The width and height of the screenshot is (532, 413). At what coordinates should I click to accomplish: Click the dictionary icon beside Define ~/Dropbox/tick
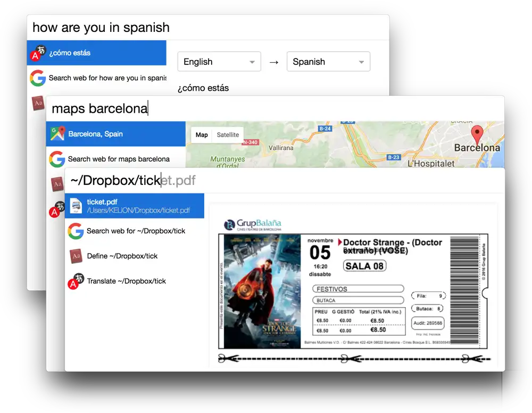[x=76, y=256]
